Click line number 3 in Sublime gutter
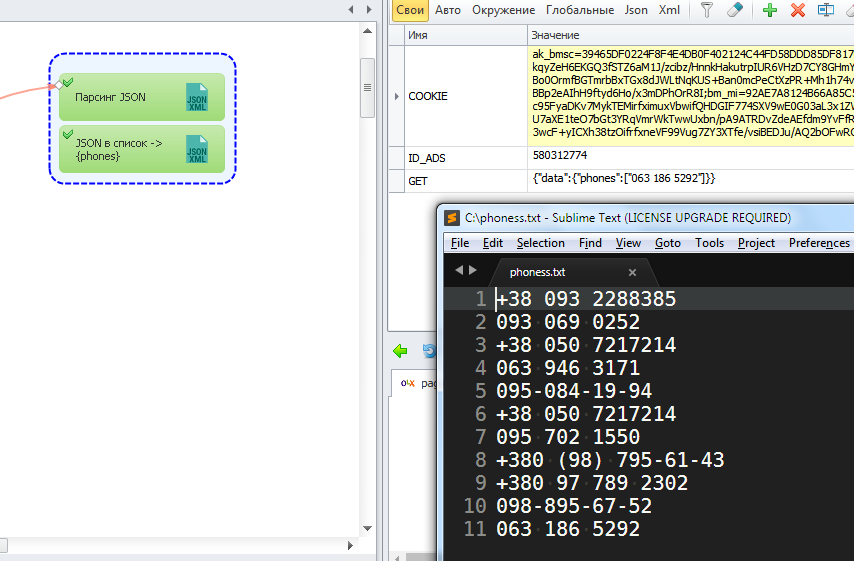Viewport: 854px width, 561px height. (x=480, y=345)
